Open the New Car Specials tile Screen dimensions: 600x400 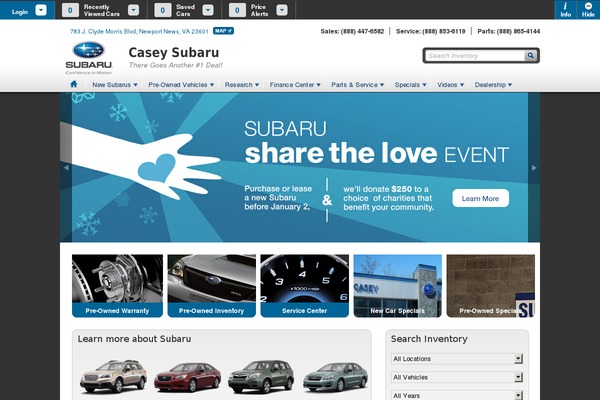(x=398, y=286)
